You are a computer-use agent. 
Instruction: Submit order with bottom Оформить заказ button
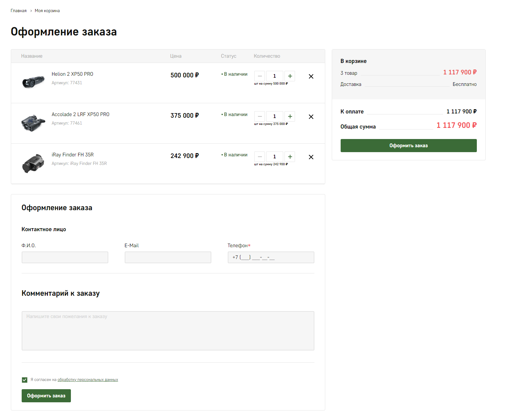click(46, 396)
